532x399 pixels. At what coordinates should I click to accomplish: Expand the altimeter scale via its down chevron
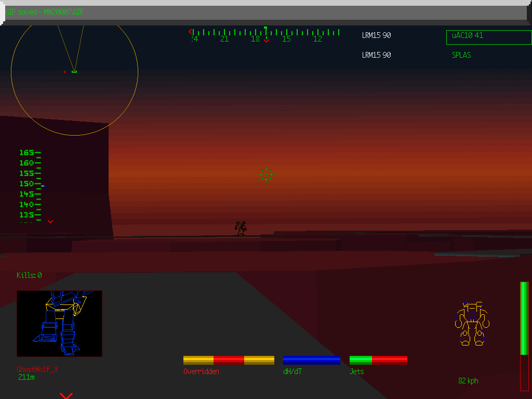(x=50, y=222)
